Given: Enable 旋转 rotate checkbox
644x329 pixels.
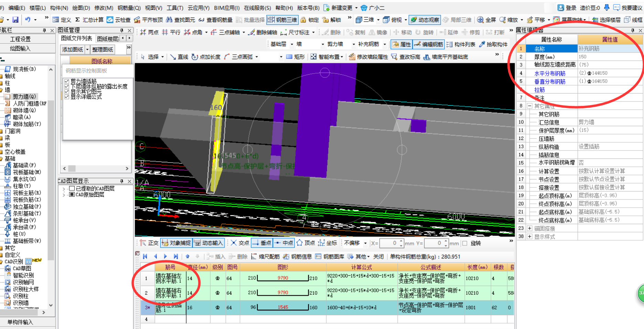Looking at the screenshot, I should coord(465,243).
